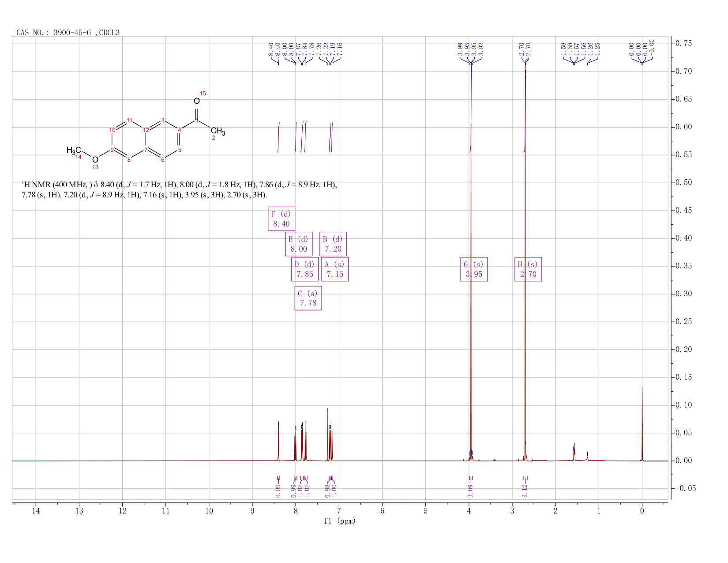This screenshot has height=563, width=728.
Task: Click the methoxy H3C group labeled 14
Action: (74, 151)
